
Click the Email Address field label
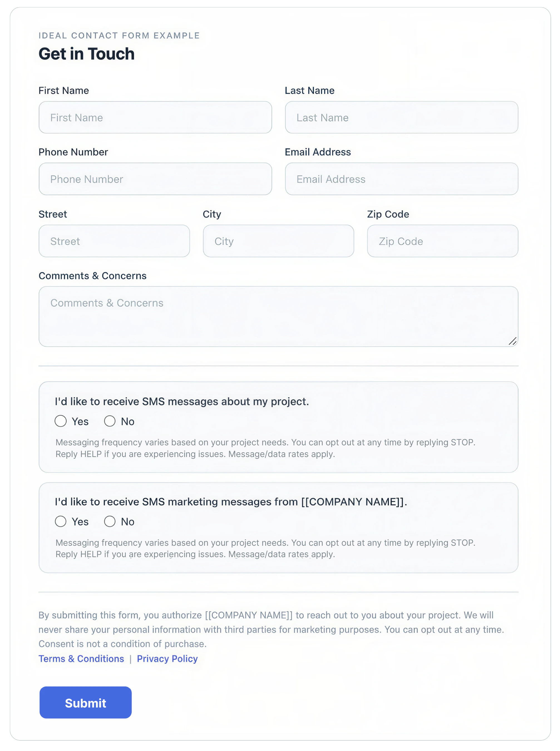[318, 152]
